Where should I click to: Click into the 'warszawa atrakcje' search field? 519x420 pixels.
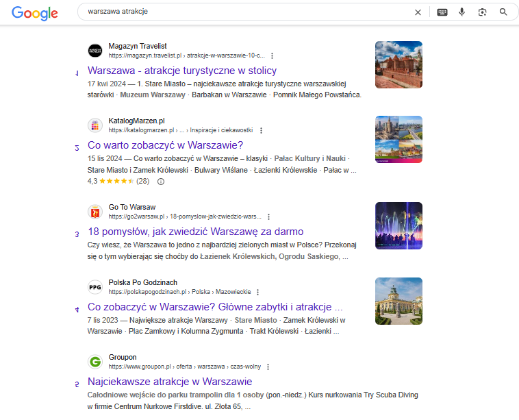click(245, 12)
